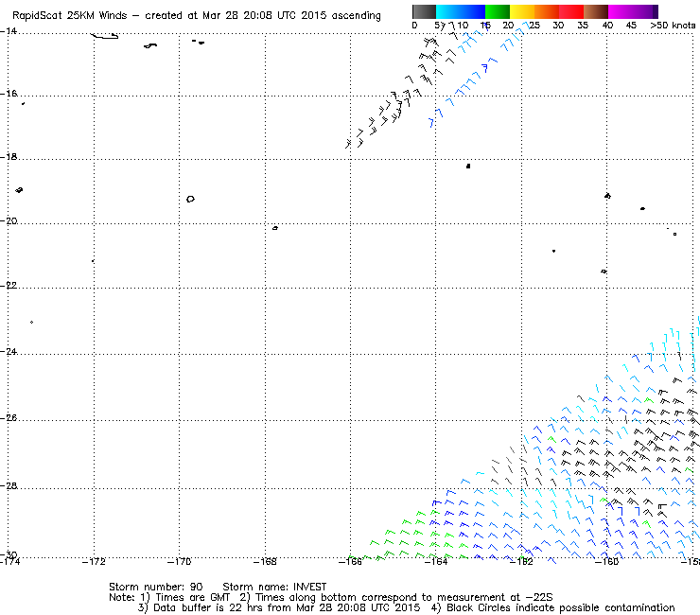Click the brown 35-40 knot legend swatch
Screen dimensions: 700x615
coord(596,11)
